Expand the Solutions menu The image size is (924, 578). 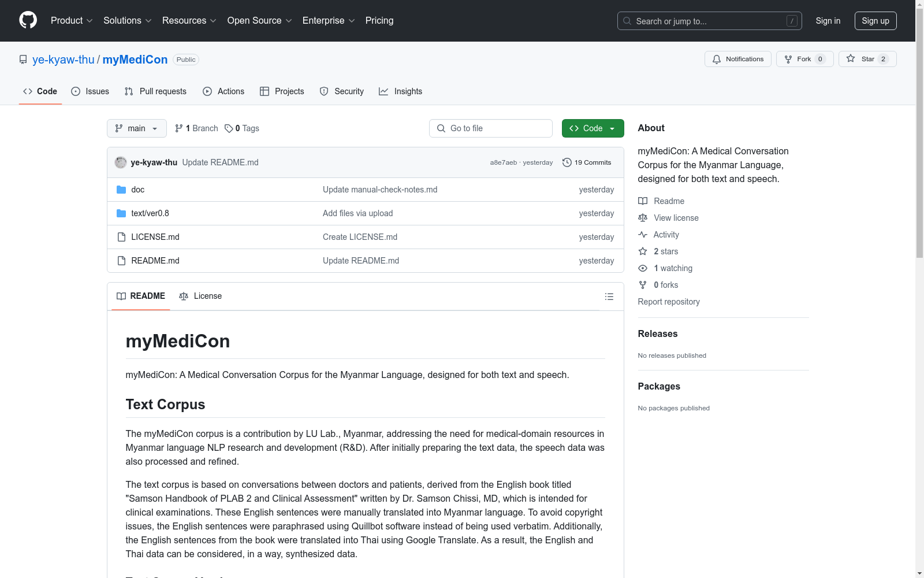[128, 20]
